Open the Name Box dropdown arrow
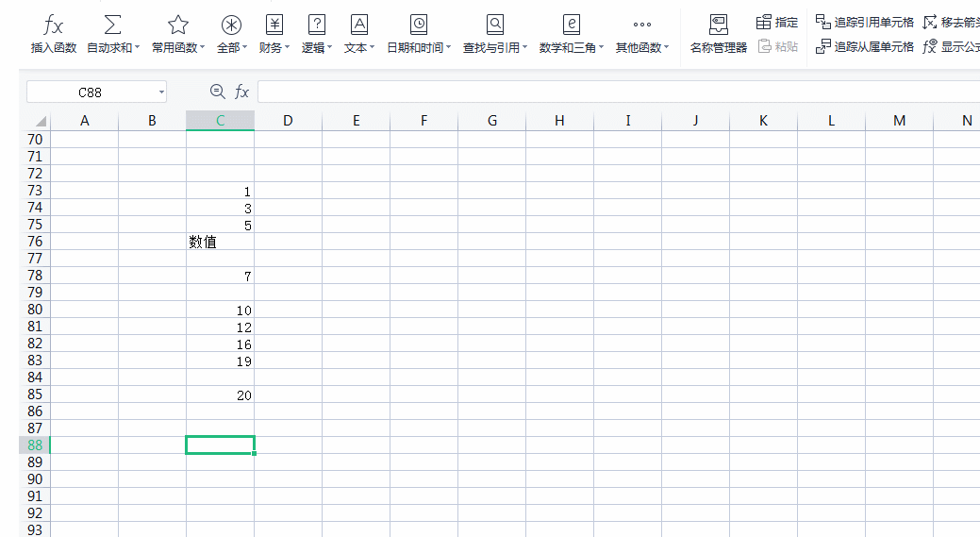980x537 pixels. coord(161,92)
